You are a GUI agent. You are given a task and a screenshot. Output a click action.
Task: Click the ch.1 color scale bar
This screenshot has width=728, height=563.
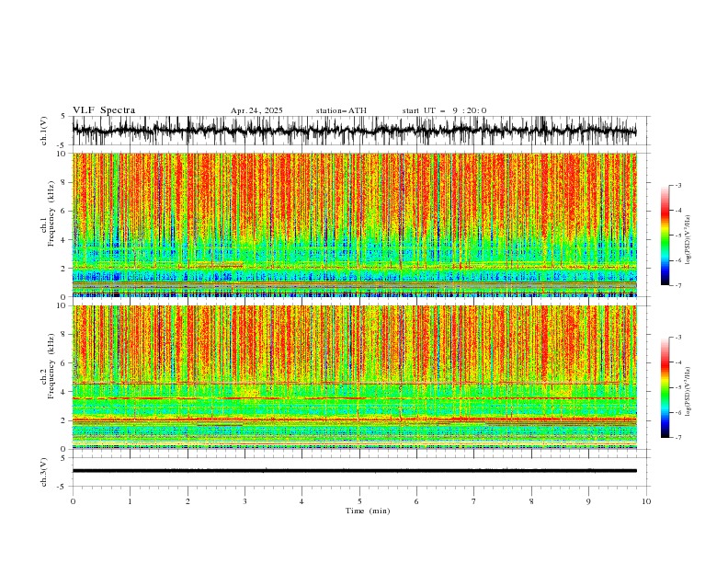tap(665, 236)
